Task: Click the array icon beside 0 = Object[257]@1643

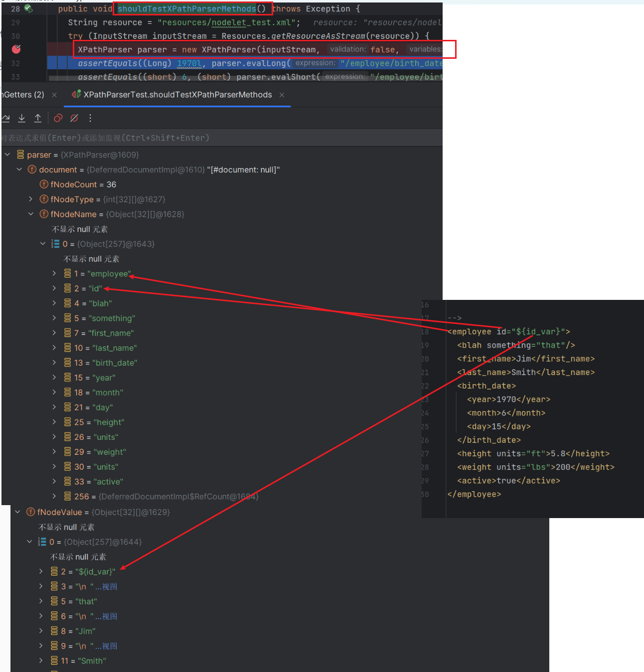Action: click(55, 244)
